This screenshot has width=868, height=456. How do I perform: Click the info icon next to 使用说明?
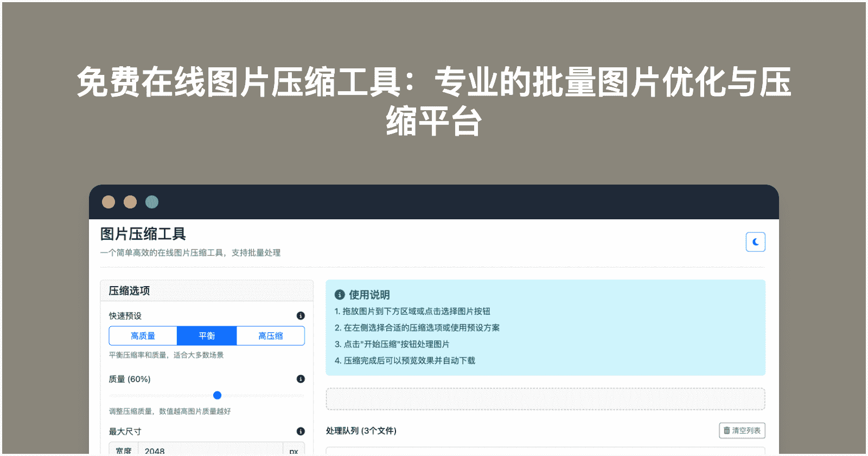340,295
